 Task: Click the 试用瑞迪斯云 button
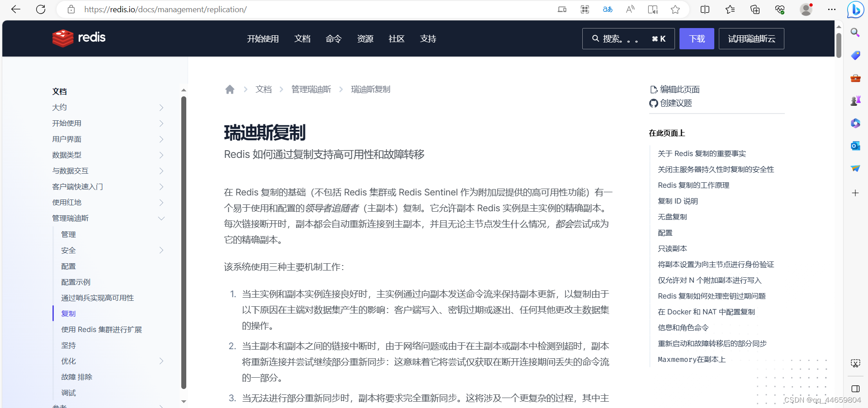tap(751, 39)
